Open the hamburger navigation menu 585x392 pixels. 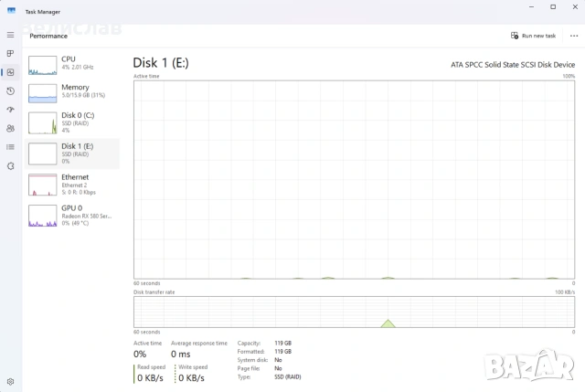point(10,35)
